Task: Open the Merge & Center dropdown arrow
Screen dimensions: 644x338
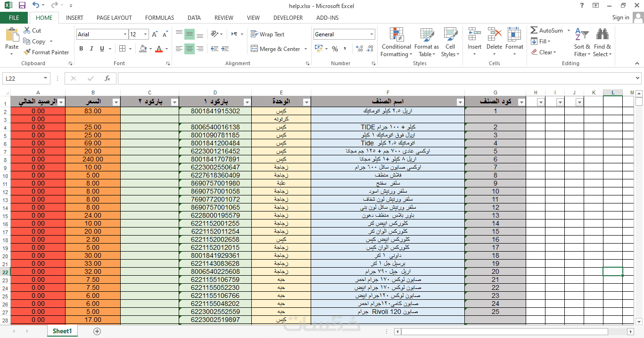Action: [x=305, y=49]
